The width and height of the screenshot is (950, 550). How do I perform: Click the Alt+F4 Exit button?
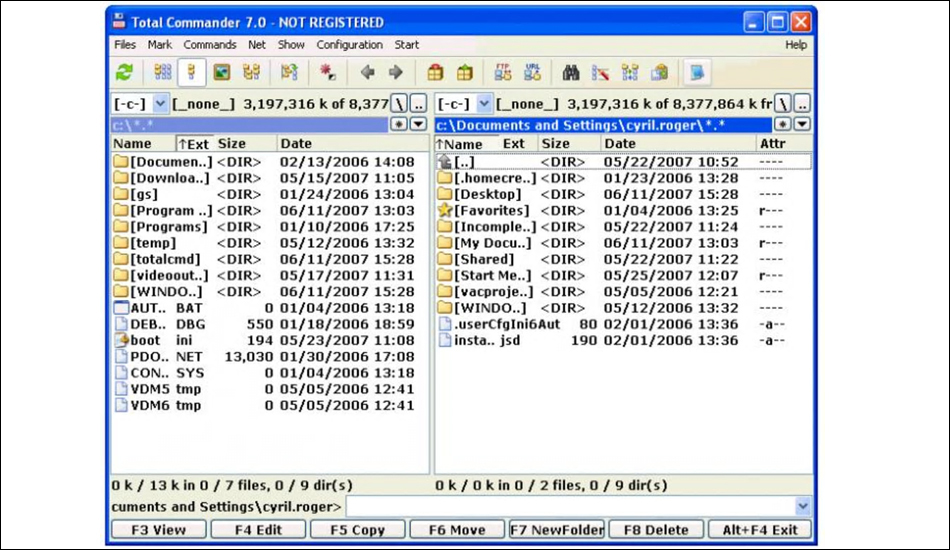pyautogui.click(x=760, y=529)
